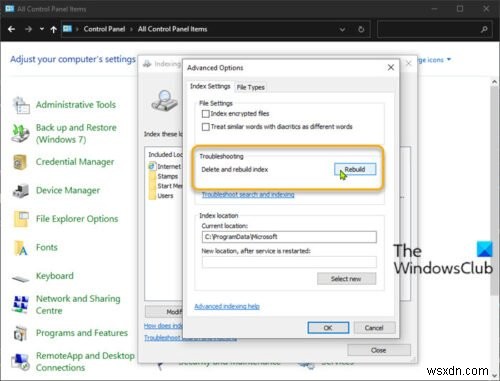The image size is (500, 381).
Task: Open Programs and Features icon
Action: [x=20, y=333]
